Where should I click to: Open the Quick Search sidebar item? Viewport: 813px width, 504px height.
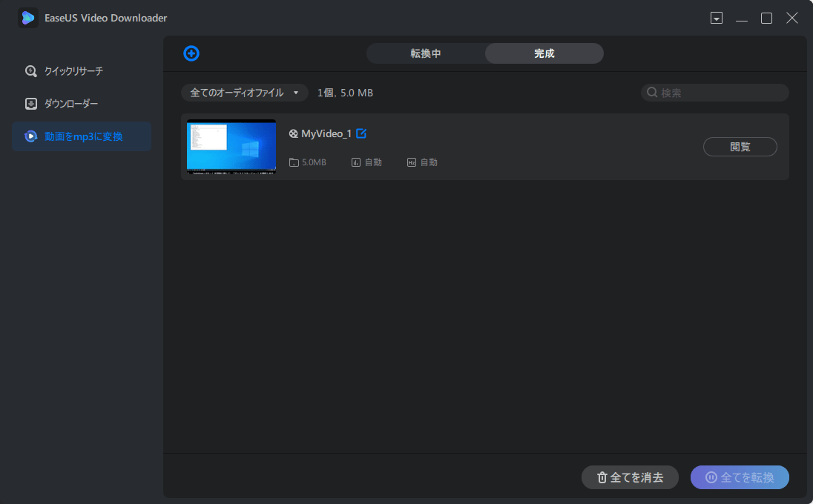coord(70,70)
